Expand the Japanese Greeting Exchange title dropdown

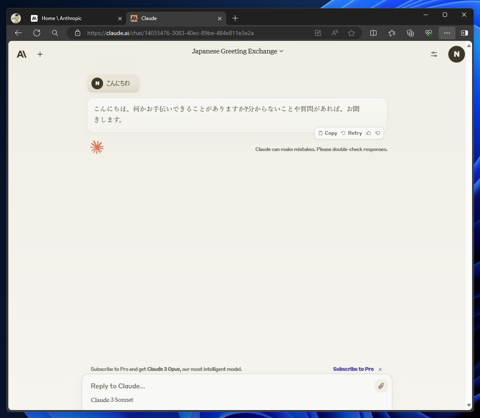click(237, 51)
